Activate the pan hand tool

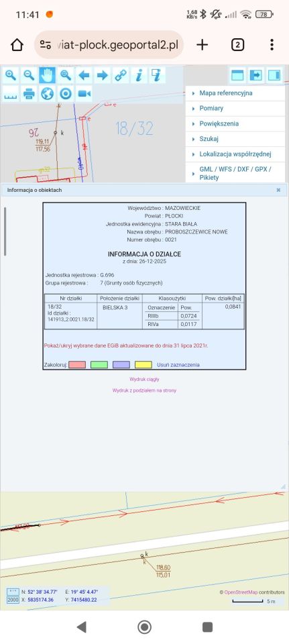point(47,75)
